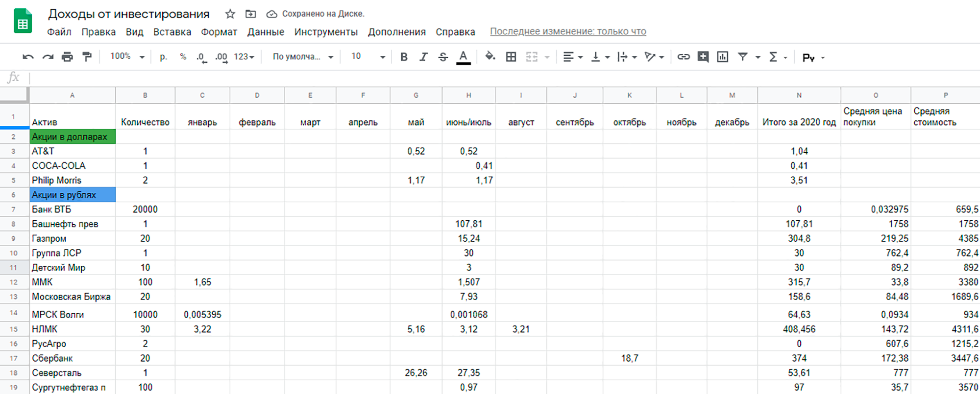The image size is (980, 394).
Task: Open the text color picker
Action: point(464,57)
